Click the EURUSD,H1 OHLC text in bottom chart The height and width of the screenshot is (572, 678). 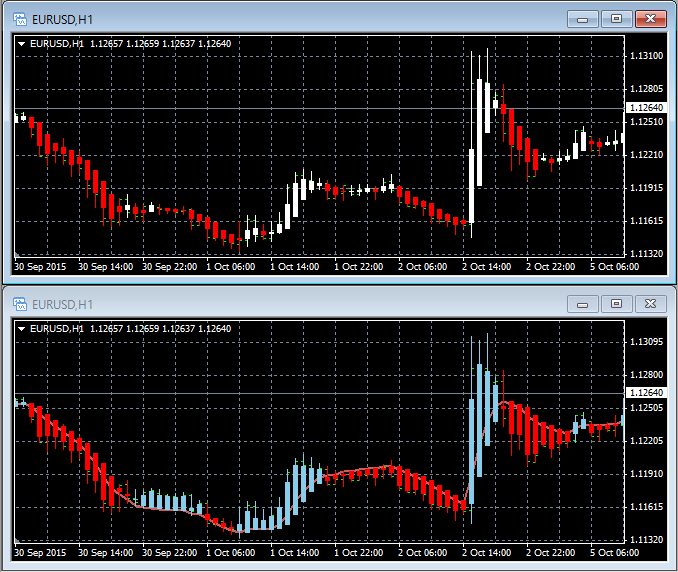click(131, 329)
